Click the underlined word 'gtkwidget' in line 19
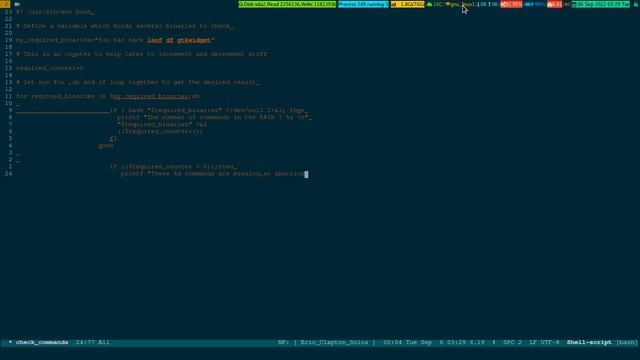 194,40
